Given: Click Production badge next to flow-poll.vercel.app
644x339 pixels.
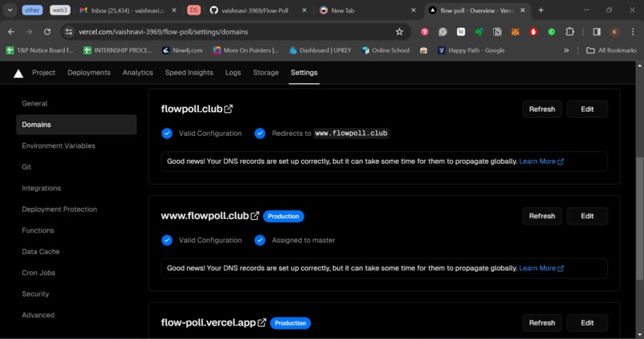Looking at the screenshot, I should pos(290,323).
